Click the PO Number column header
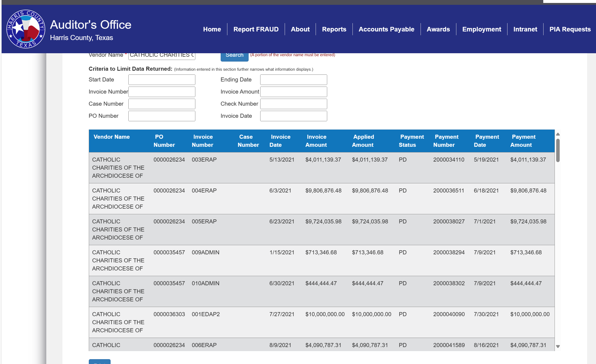This screenshot has width=596, height=364. pos(164,141)
